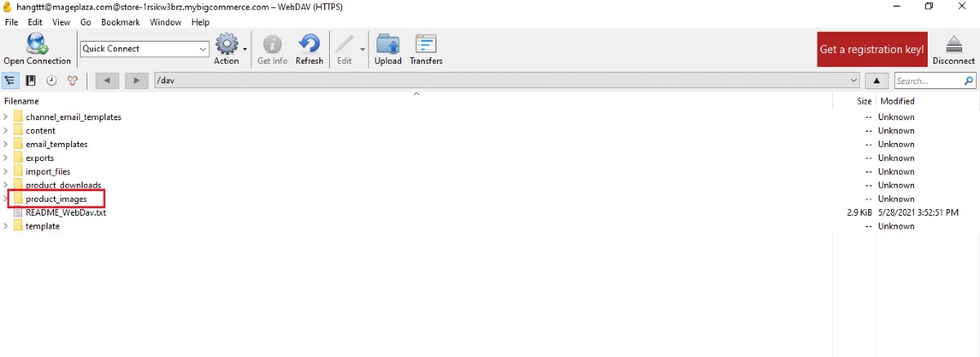Show the History view icon

[x=51, y=80]
